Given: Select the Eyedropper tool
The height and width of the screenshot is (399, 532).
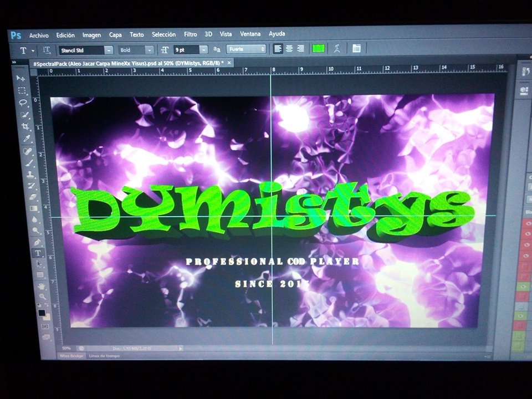Looking at the screenshot, I should [x=26, y=139].
